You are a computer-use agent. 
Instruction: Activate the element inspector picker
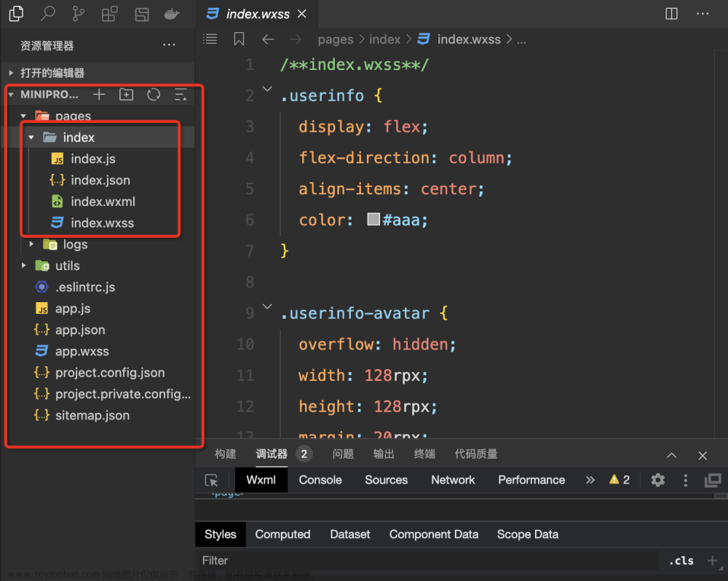[x=211, y=481]
